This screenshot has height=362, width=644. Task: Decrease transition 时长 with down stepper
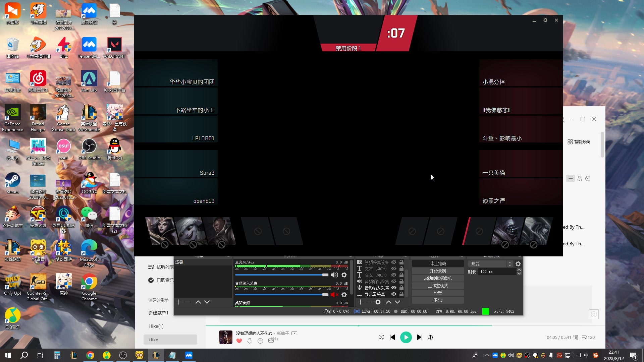(x=519, y=274)
